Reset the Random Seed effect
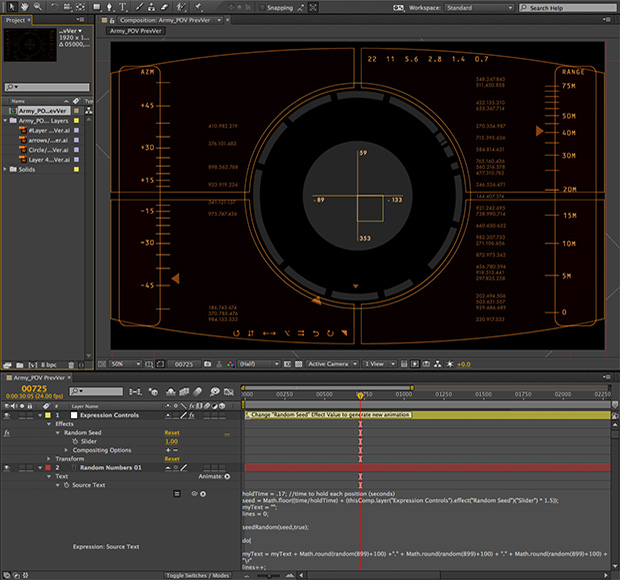The height and width of the screenshot is (580, 620). pyautogui.click(x=172, y=433)
